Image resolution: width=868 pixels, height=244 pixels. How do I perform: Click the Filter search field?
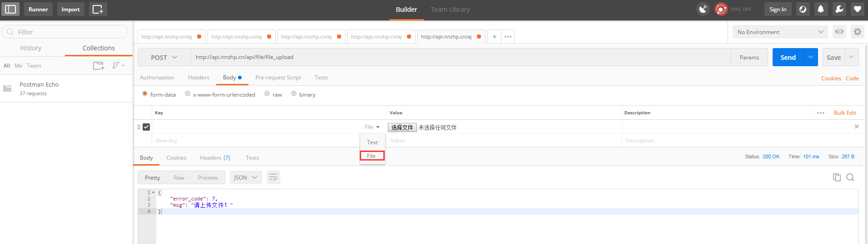65,32
